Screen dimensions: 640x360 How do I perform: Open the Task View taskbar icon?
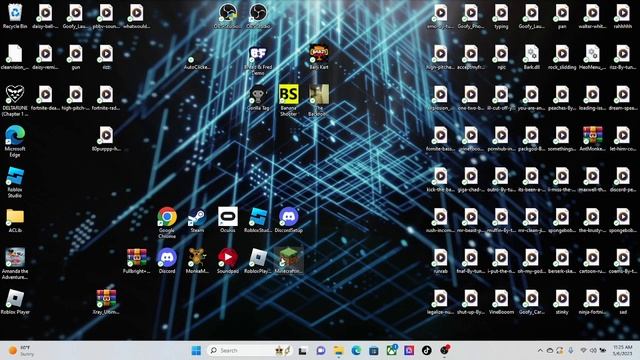302,351
